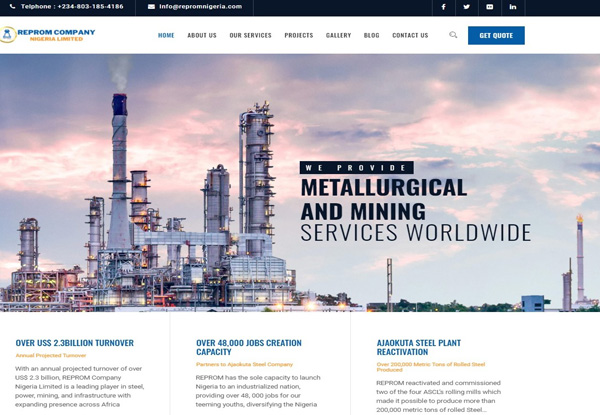Screen dimensions: 600x415
Task: Select the Home menu item
Action: 166,35
